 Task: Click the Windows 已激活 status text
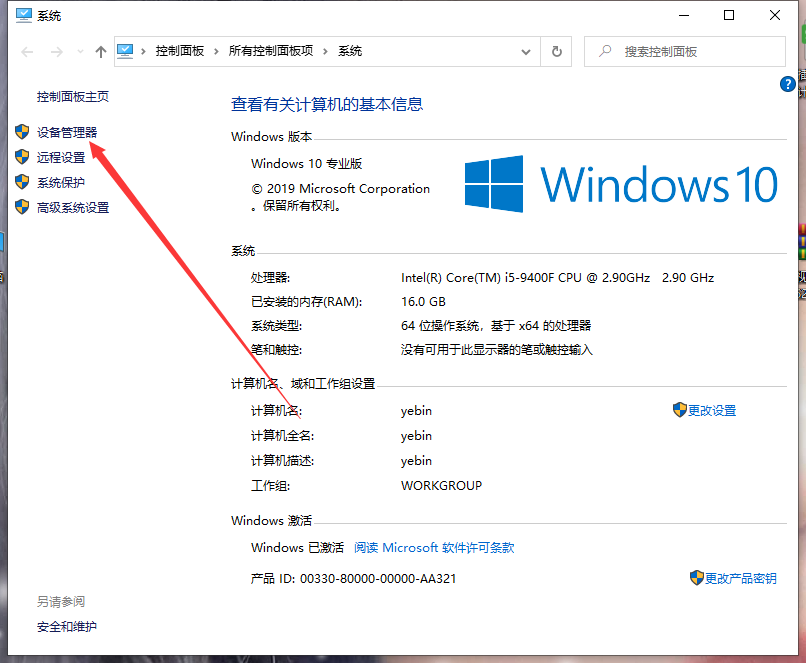coord(297,547)
